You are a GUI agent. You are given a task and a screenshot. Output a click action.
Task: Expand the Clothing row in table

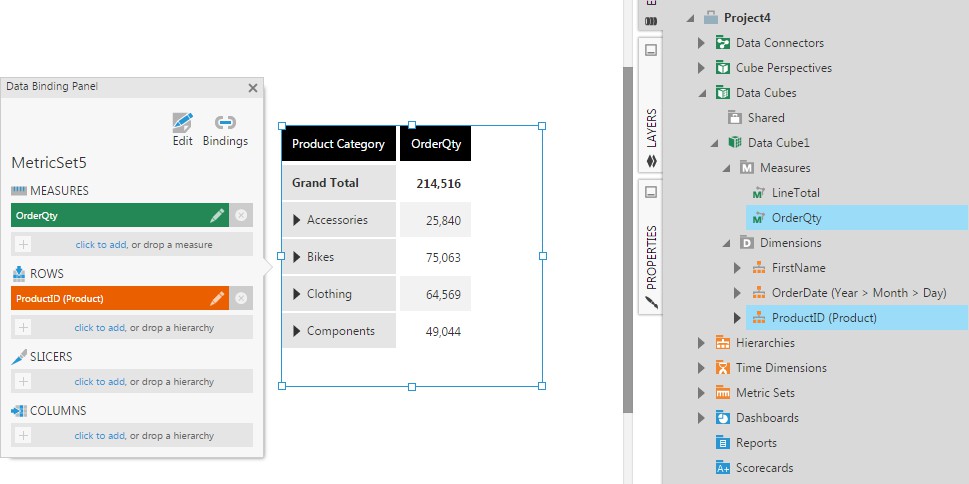click(x=297, y=294)
